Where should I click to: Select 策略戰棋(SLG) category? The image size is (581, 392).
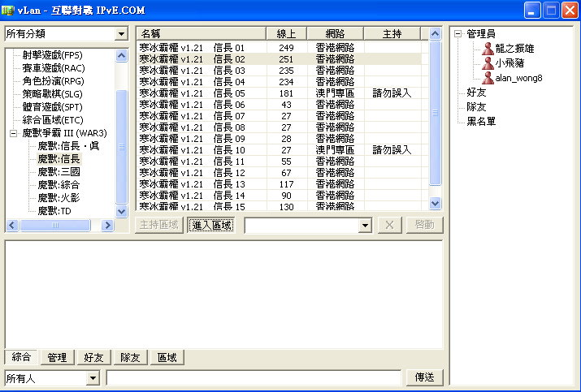tap(52, 94)
